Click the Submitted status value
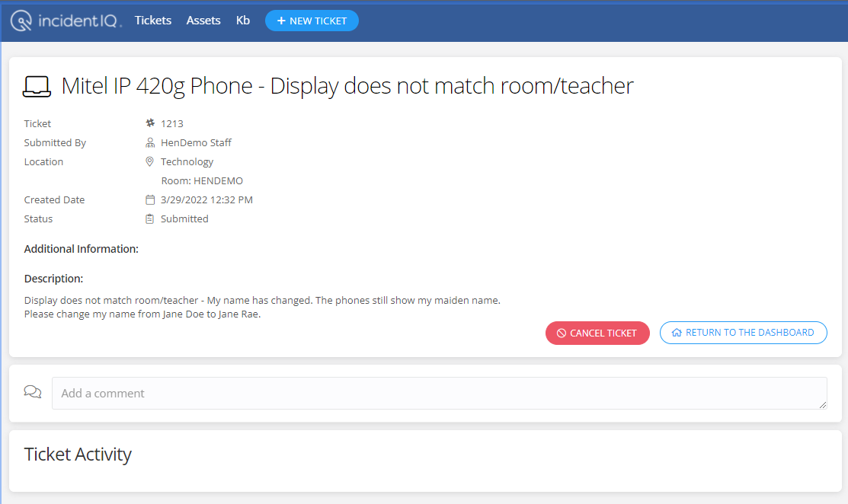The width and height of the screenshot is (848, 504). 184,219
